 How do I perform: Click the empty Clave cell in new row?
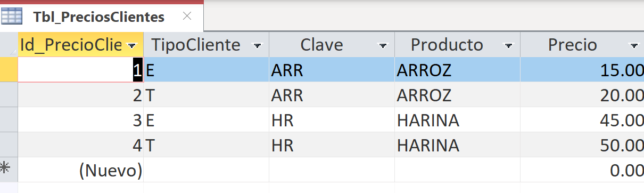332,170
